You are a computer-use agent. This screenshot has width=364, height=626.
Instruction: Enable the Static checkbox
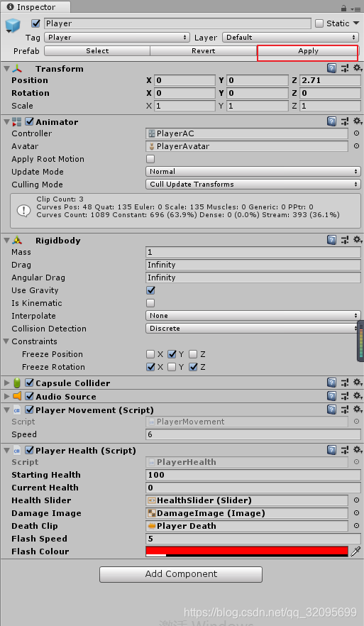319,23
